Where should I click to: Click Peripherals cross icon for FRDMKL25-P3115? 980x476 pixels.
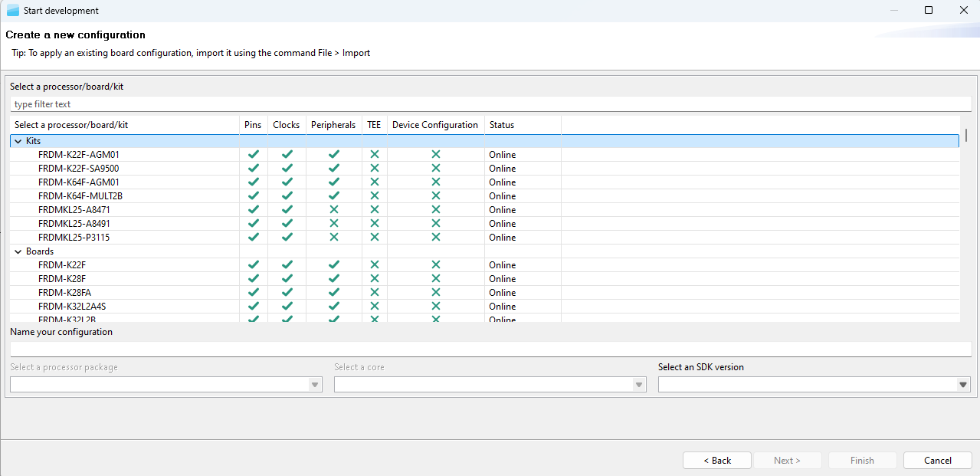(334, 237)
